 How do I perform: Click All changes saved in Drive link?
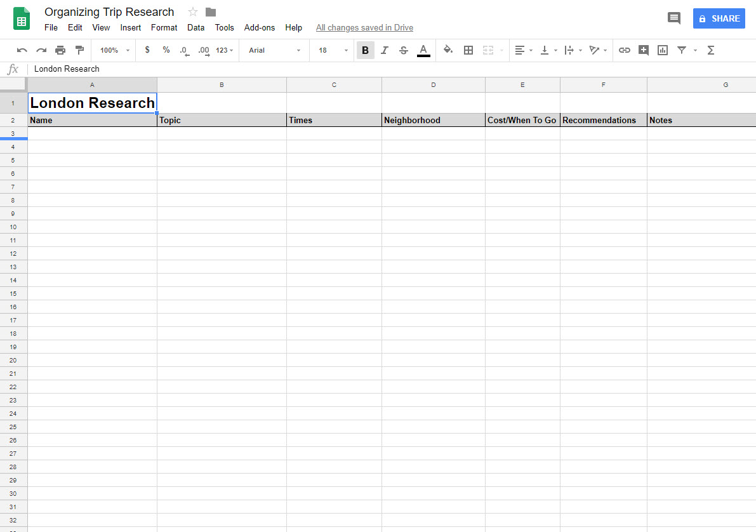click(364, 27)
